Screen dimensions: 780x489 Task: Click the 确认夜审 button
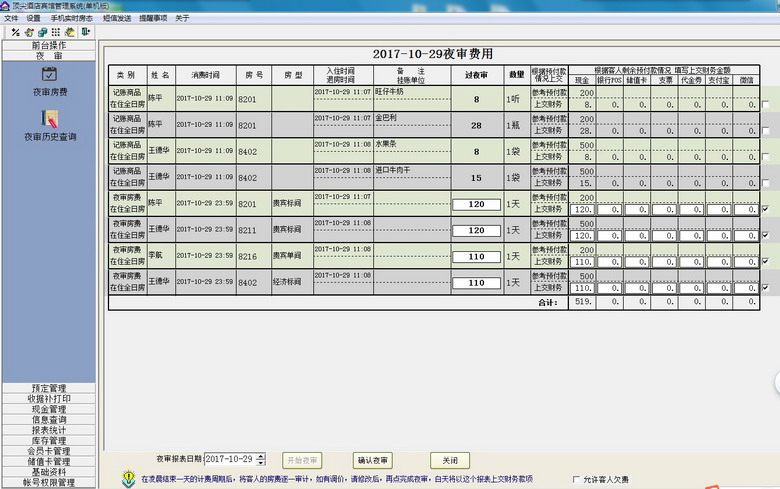pos(373,460)
